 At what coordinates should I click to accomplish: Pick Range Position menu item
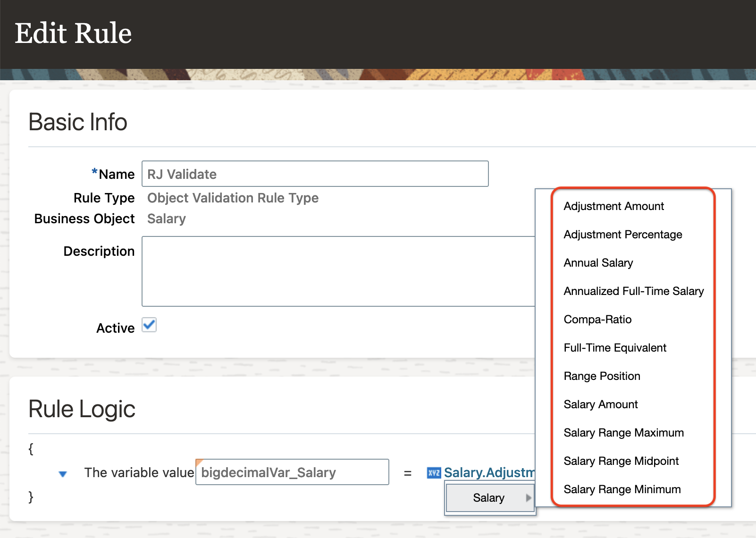tap(602, 376)
